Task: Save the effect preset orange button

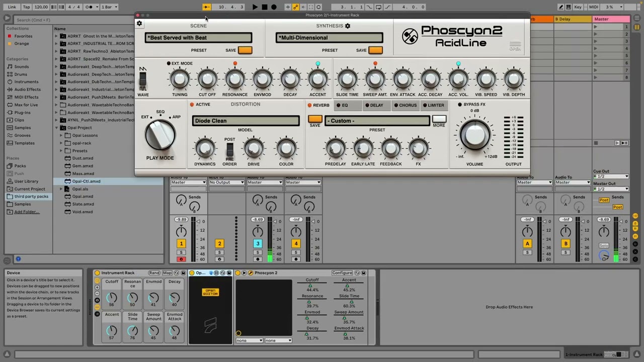Action: pos(315,119)
